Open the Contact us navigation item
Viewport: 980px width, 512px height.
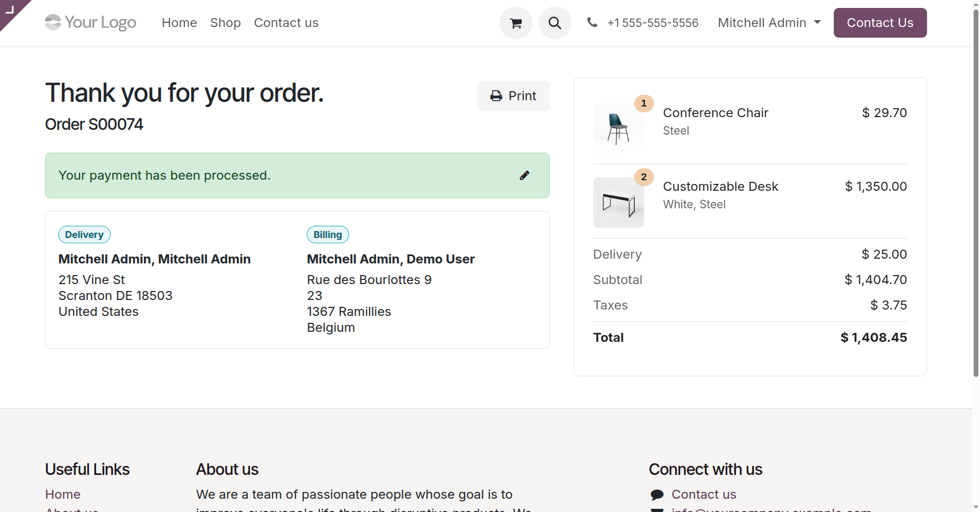(286, 23)
